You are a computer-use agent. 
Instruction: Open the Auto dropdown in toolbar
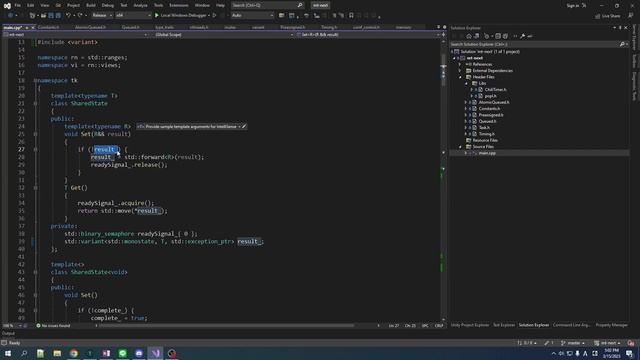coord(252,16)
